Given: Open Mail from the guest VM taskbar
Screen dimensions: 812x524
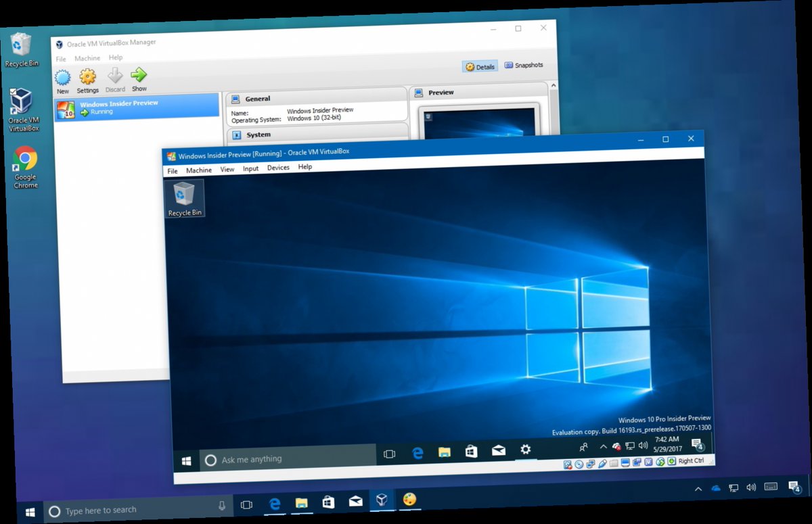Looking at the screenshot, I should 499,450.
